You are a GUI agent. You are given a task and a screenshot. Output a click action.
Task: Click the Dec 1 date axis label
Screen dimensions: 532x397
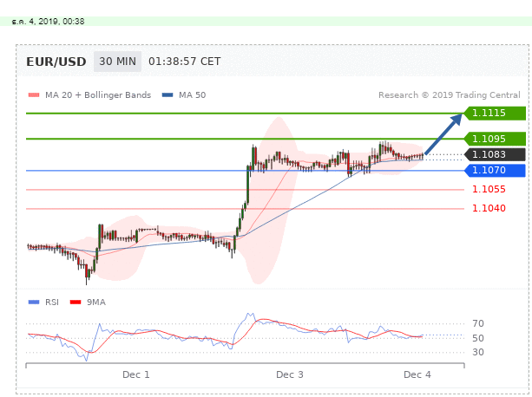(136, 374)
